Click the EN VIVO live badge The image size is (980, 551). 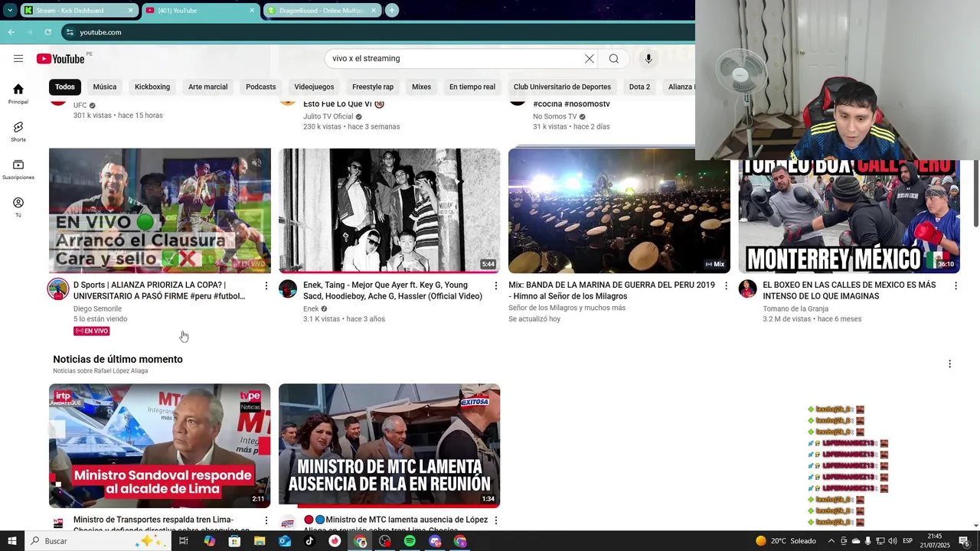coord(92,331)
